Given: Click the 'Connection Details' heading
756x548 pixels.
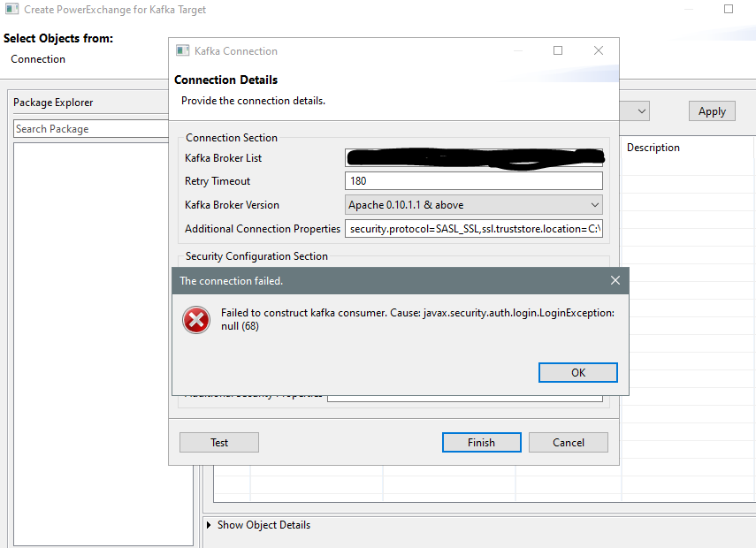Looking at the screenshot, I should click(225, 80).
